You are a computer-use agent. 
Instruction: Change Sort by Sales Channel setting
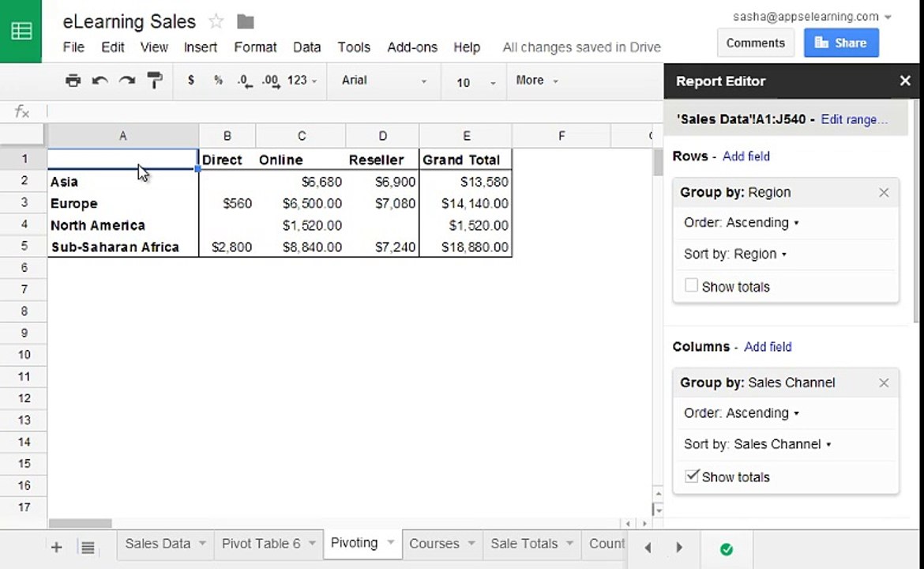click(757, 444)
